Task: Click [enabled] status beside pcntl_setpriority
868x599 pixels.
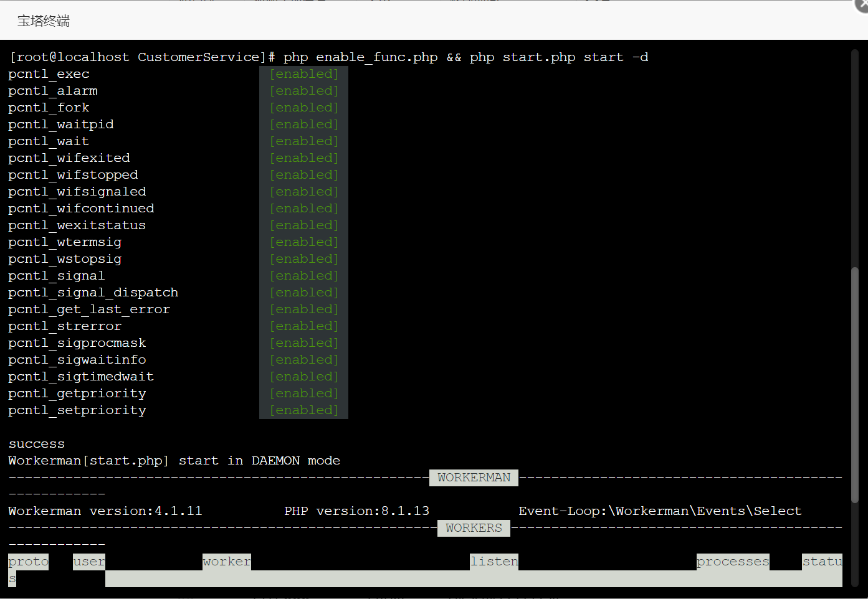Action: (x=304, y=410)
